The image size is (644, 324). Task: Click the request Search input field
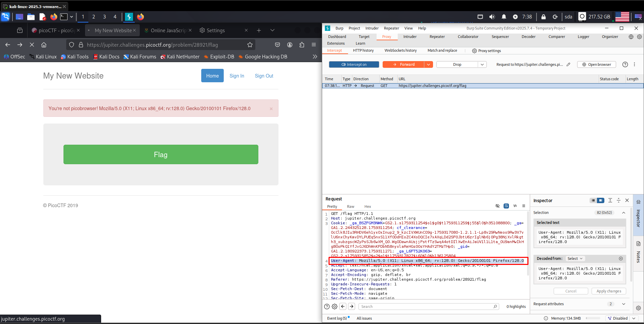click(427, 307)
